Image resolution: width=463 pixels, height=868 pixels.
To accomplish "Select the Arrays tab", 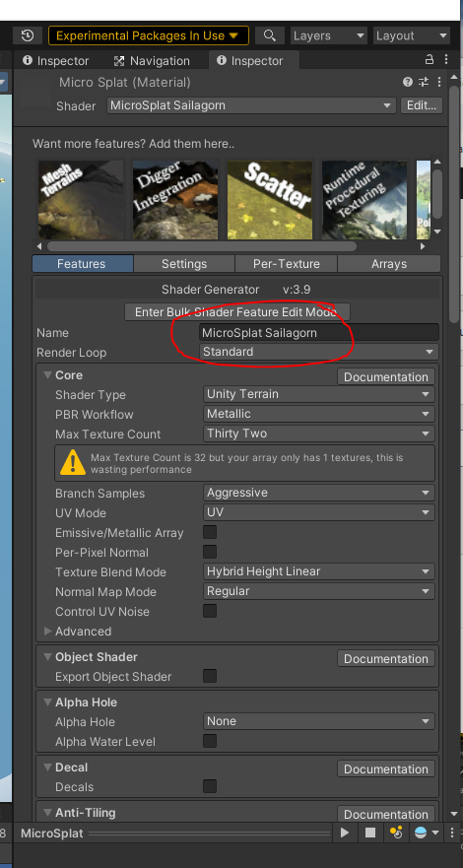I will pos(389,264).
